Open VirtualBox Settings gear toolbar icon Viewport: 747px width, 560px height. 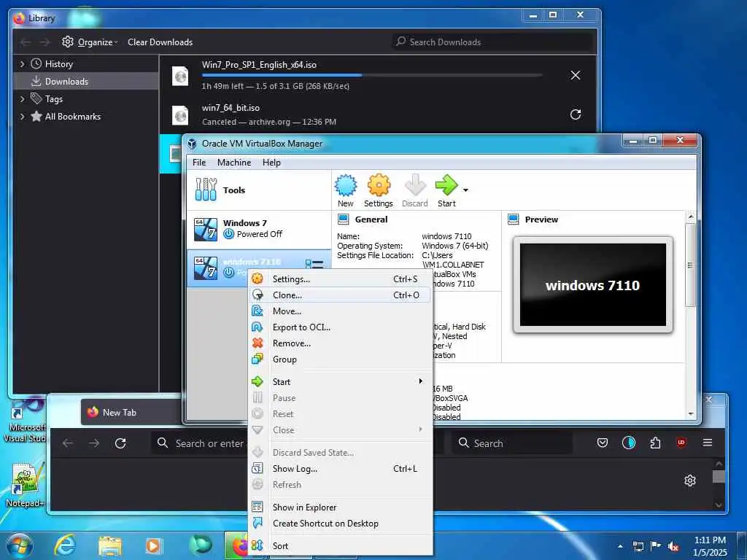(379, 190)
